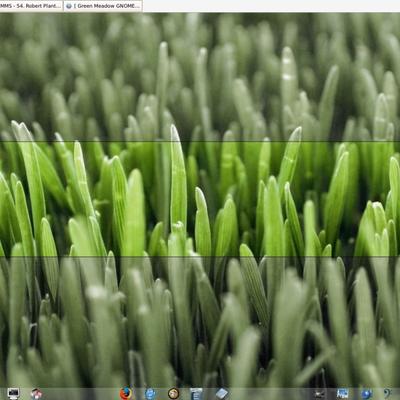The image size is (400, 400).
Task: Open the document-like launcher in the panel
Action: [x=196, y=394]
